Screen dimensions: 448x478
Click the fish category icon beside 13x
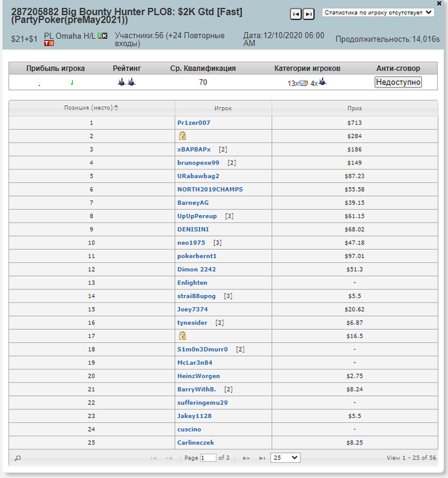click(303, 83)
